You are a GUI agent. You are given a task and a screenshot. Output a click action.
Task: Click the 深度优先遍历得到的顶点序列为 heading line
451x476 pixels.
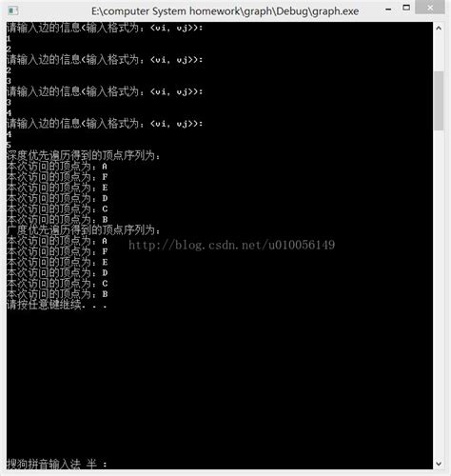tap(84, 156)
